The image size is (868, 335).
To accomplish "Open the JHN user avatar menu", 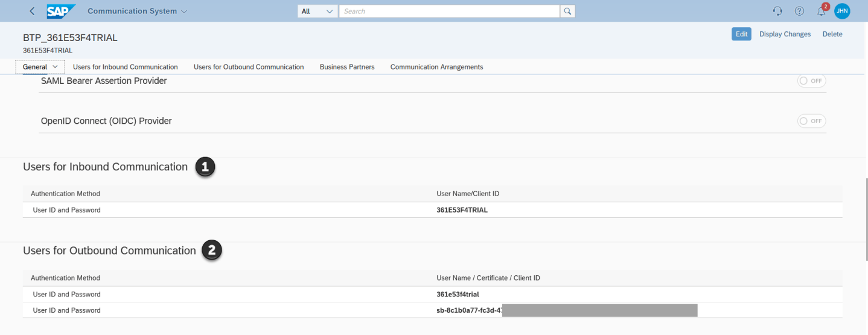I will 842,11.
